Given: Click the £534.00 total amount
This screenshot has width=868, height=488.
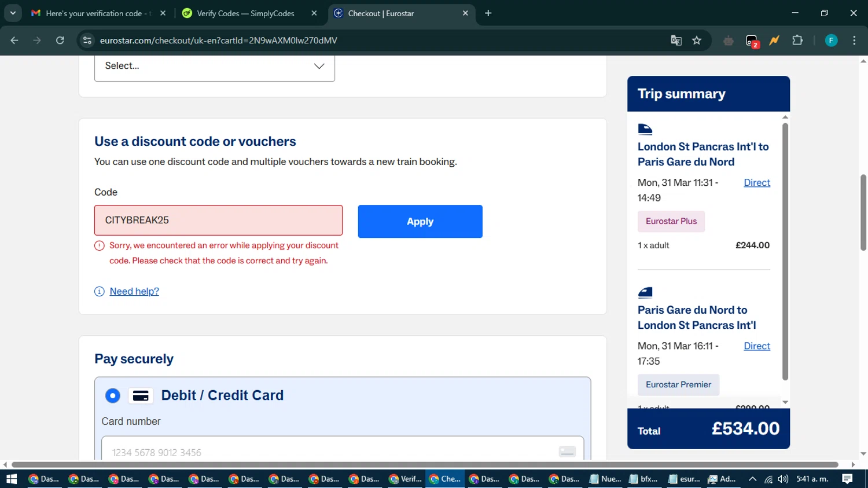Looking at the screenshot, I should pos(745,429).
